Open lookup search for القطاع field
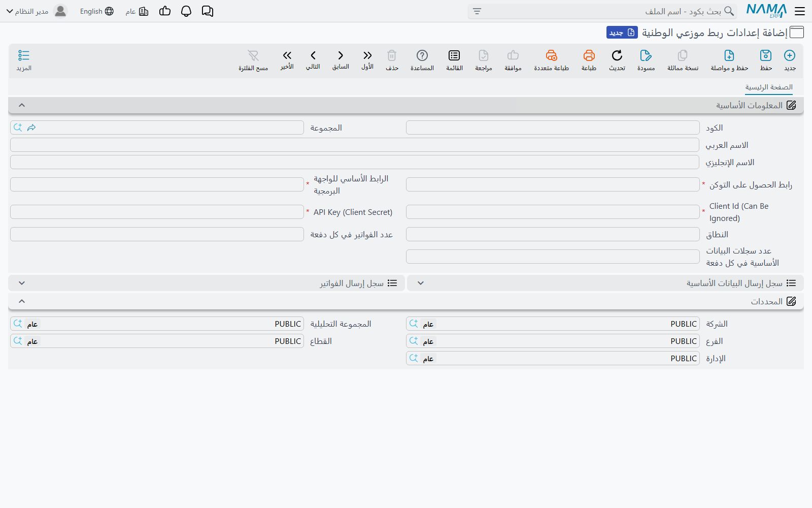The image size is (812, 508). click(x=18, y=341)
